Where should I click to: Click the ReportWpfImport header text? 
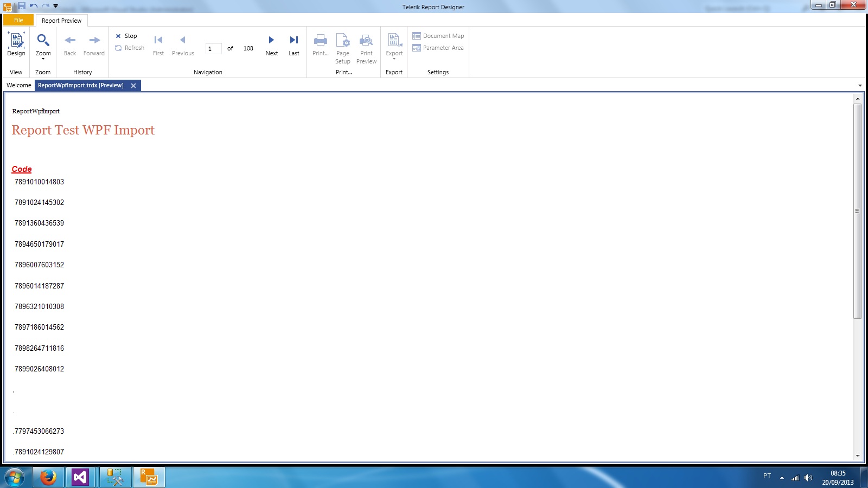[x=36, y=111]
